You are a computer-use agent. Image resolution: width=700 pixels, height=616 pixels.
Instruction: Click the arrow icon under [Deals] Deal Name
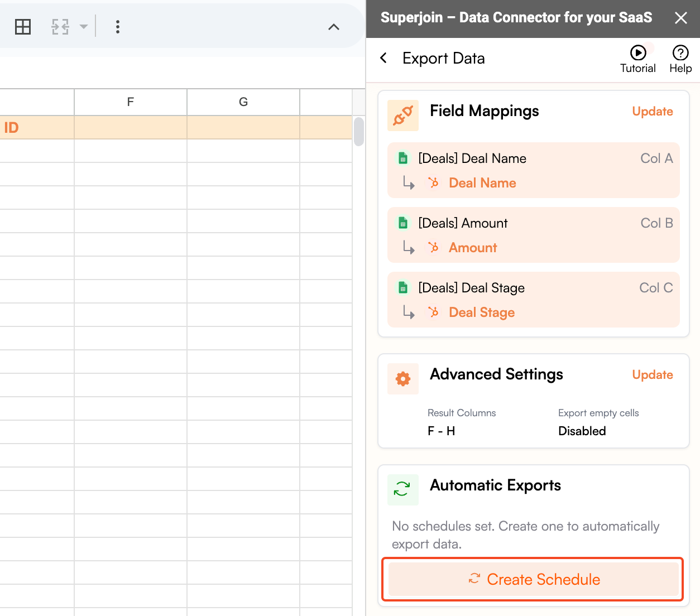[409, 183]
